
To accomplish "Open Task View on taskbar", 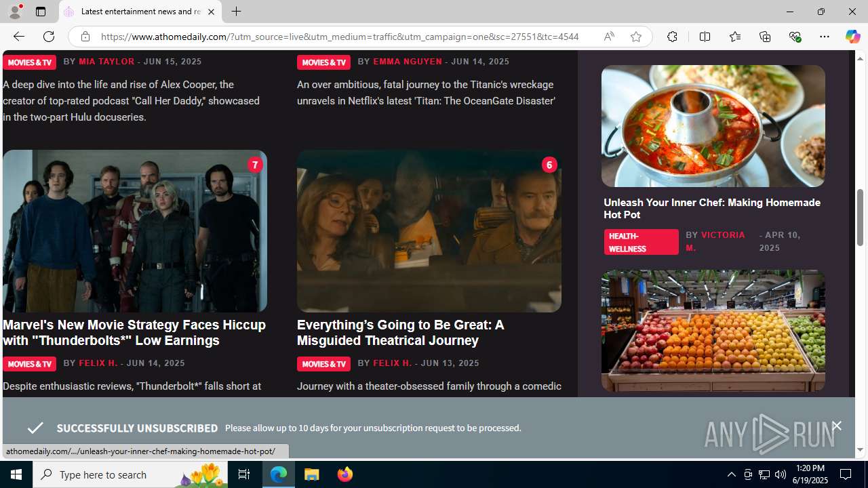I will pyautogui.click(x=244, y=474).
